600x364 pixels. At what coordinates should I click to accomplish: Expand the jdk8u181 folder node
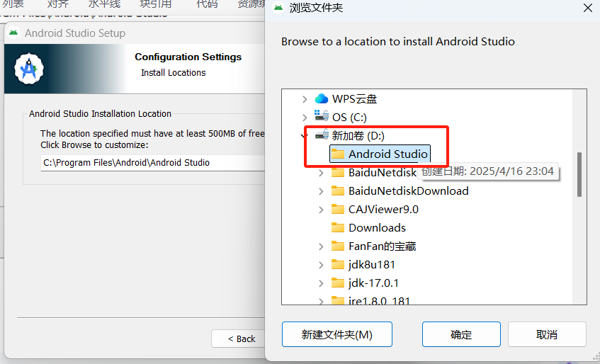(x=321, y=265)
